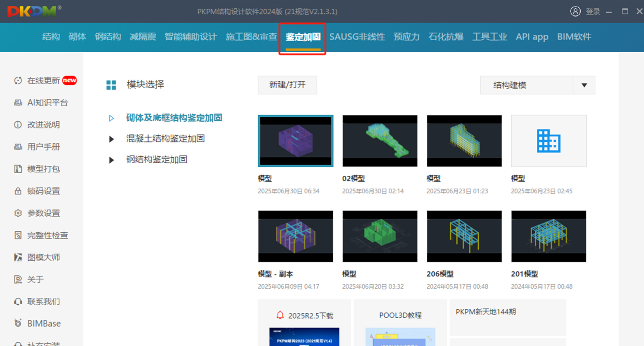This screenshot has height=346, width=644.
Task: Click the 模块选择 grid icon
Action: coord(111,85)
